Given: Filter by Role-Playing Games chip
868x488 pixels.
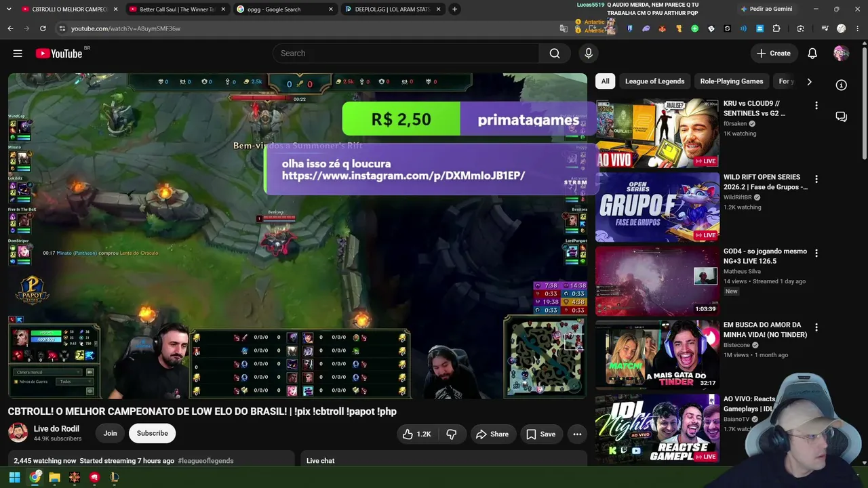Looking at the screenshot, I should 732,81.
